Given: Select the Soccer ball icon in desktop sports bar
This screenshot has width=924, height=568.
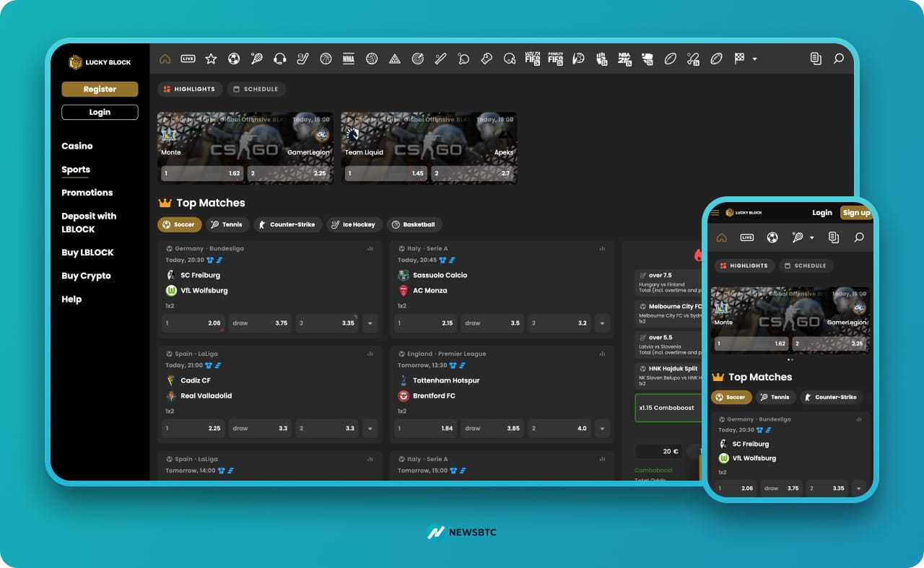Looking at the screenshot, I should (234, 58).
